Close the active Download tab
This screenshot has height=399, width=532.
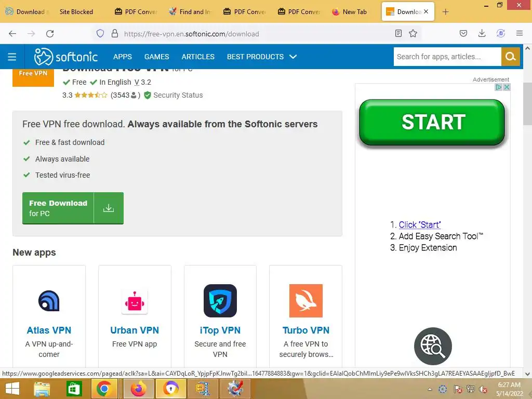[426, 11]
